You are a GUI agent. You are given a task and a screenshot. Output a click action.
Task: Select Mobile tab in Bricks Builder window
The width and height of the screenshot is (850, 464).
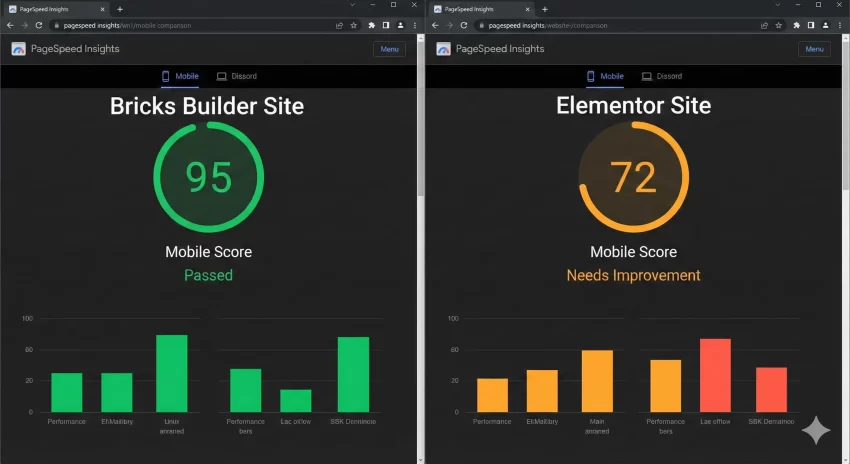(181, 76)
